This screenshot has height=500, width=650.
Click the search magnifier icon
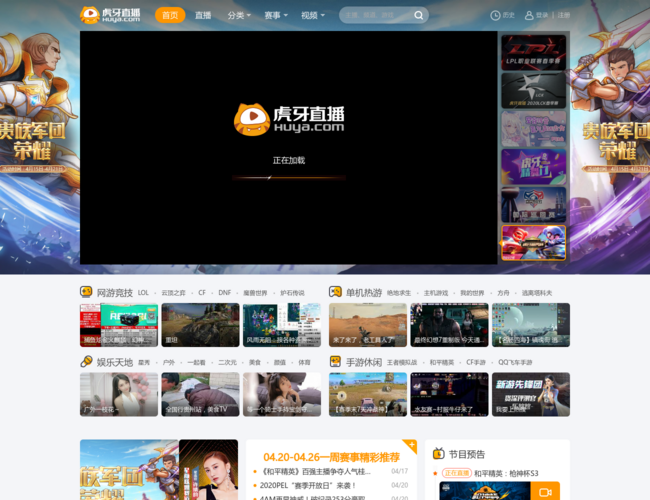click(x=419, y=15)
